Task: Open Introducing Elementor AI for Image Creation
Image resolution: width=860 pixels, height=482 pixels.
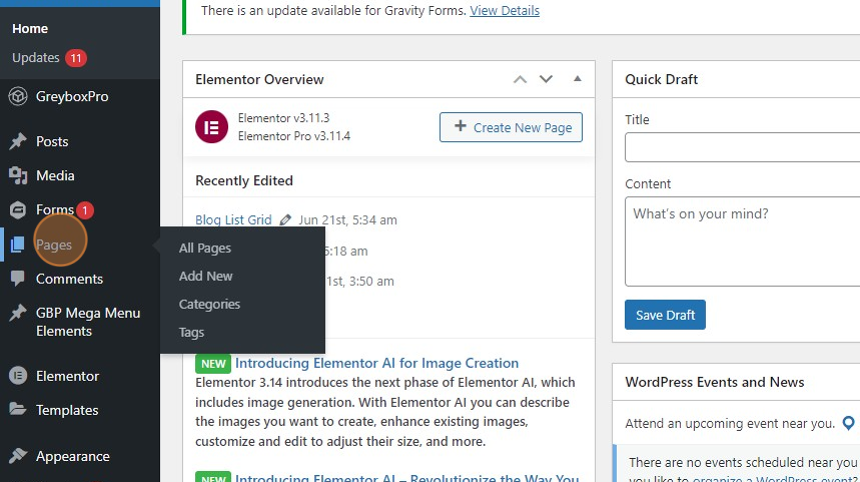Action: 377,363
